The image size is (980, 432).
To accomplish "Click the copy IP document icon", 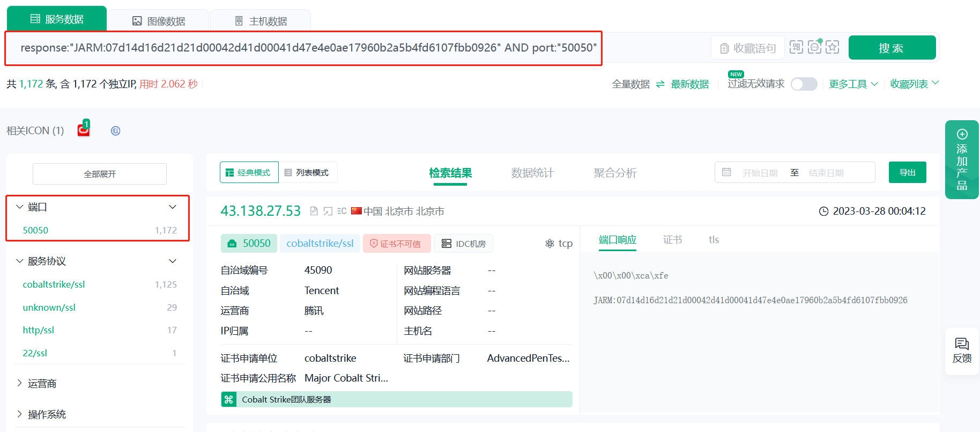I will coord(314,211).
